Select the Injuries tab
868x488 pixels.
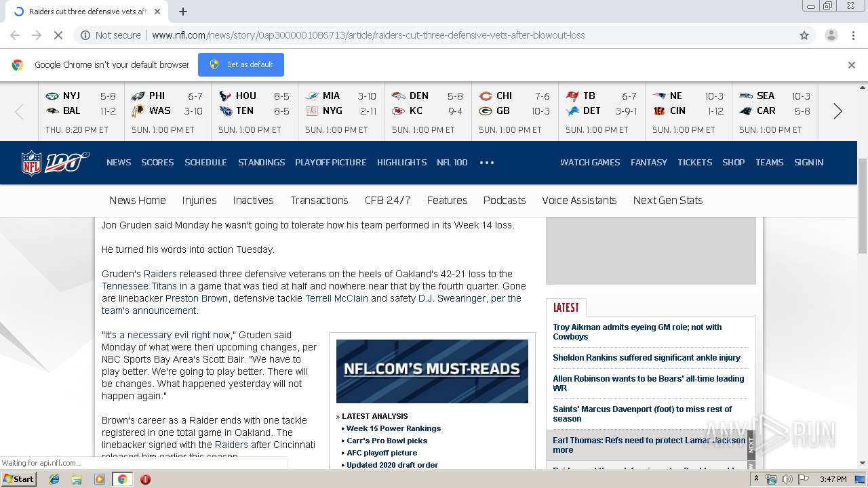point(199,201)
